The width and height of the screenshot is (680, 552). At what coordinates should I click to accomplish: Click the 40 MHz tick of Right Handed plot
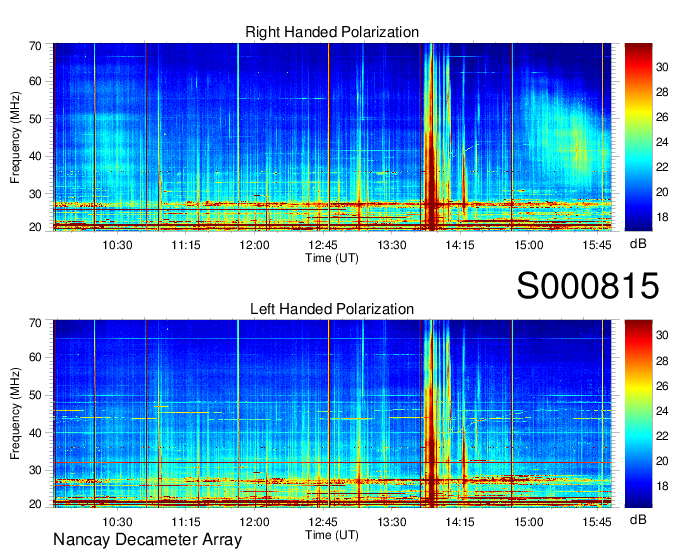[x=35, y=156]
